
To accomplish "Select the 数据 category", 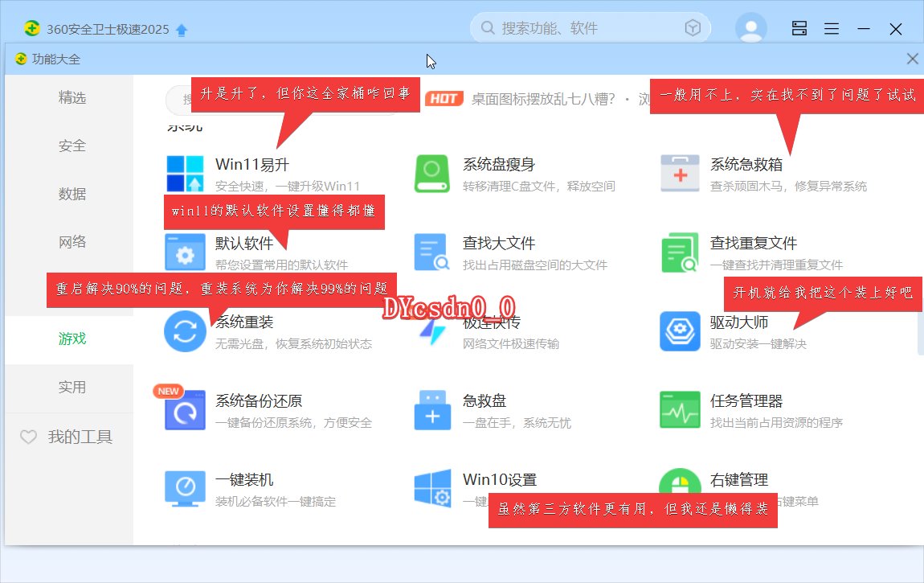I will pyautogui.click(x=72, y=194).
